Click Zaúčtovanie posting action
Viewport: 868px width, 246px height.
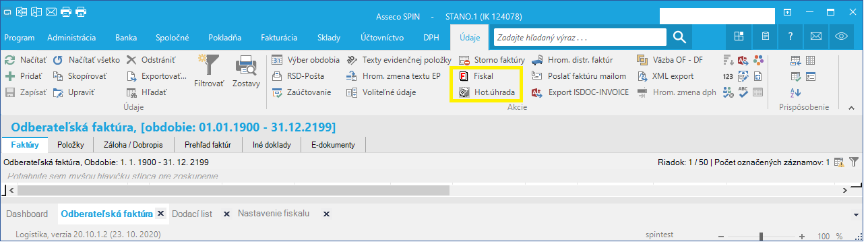(301, 92)
